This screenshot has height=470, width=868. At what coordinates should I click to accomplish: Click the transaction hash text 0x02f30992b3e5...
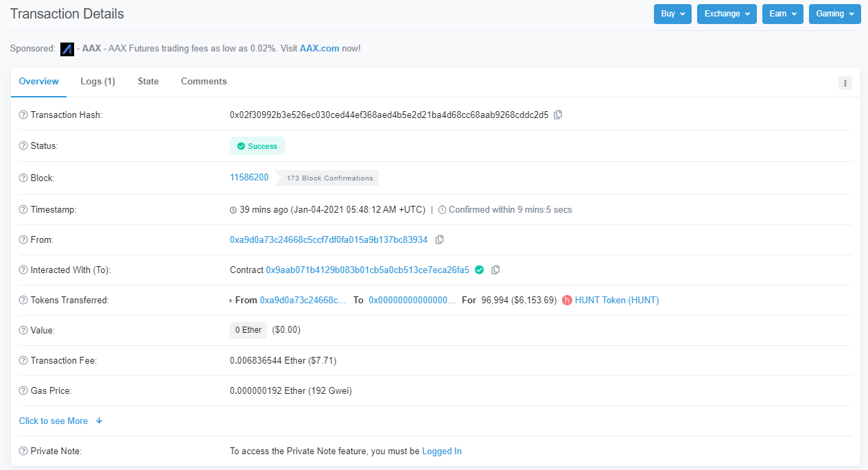click(x=389, y=115)
